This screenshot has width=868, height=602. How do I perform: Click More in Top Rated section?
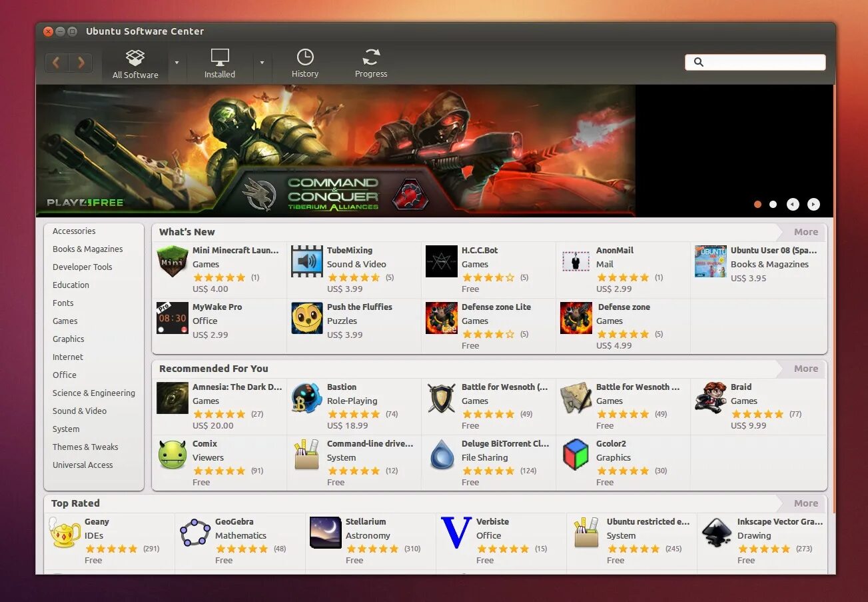[x=805, y=503]
